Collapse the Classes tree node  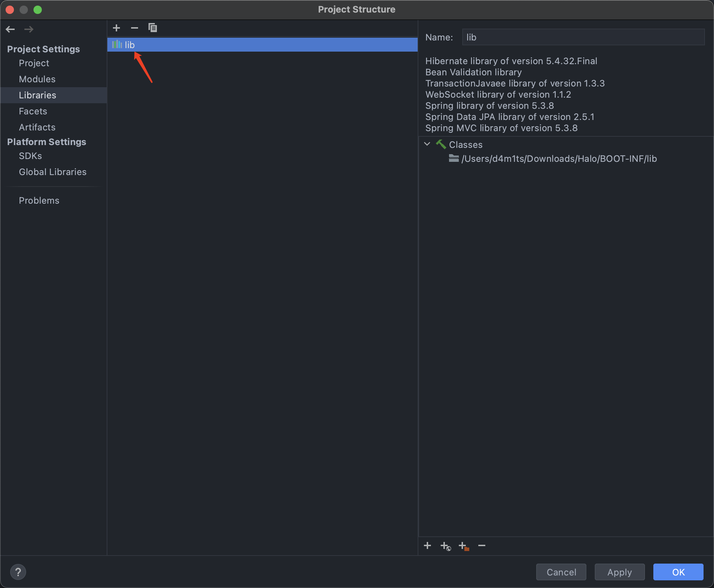pyautogui.click(x=427, y=144)
